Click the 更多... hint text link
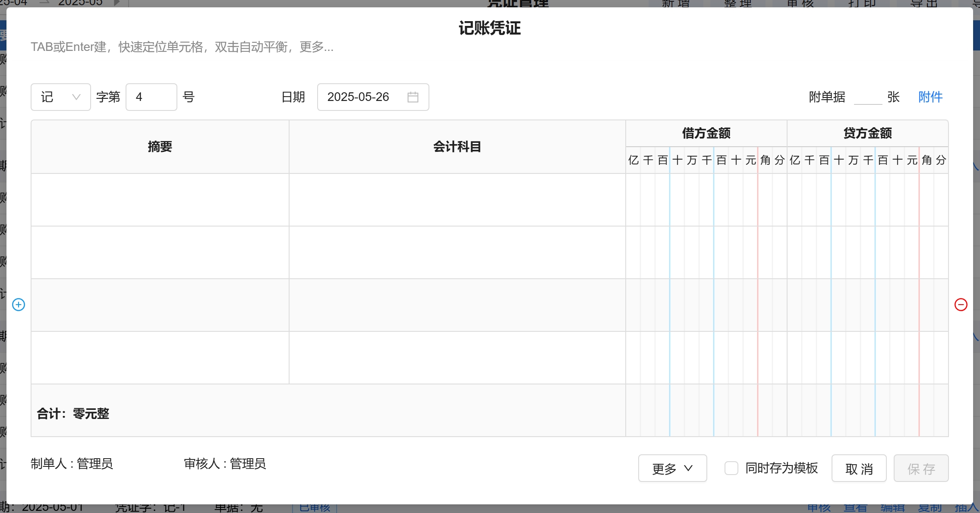Image resolution: width=980 pixels, height=513 pixels. (316, 47)
